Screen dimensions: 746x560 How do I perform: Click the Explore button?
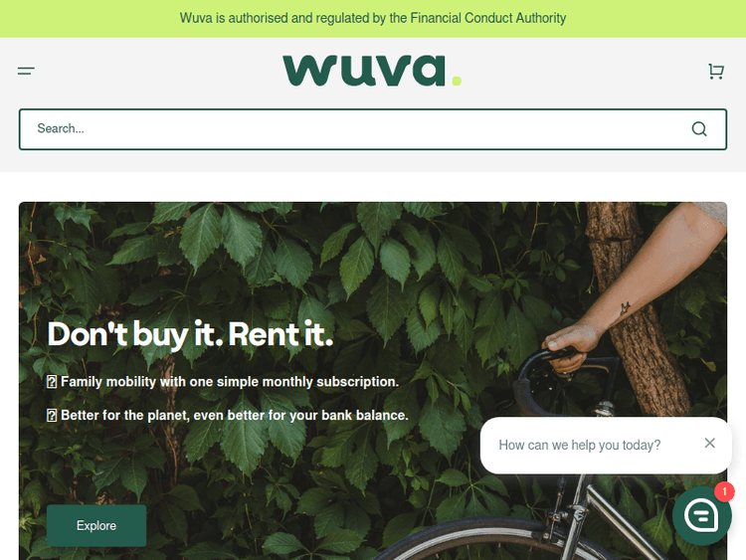[96, 525]
